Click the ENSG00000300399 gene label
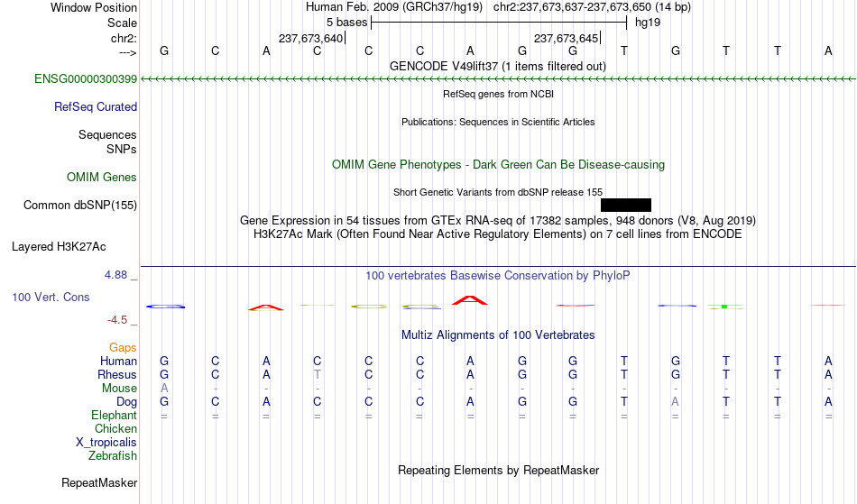Screen dimensions: 857x504 (x=86, y=78)
